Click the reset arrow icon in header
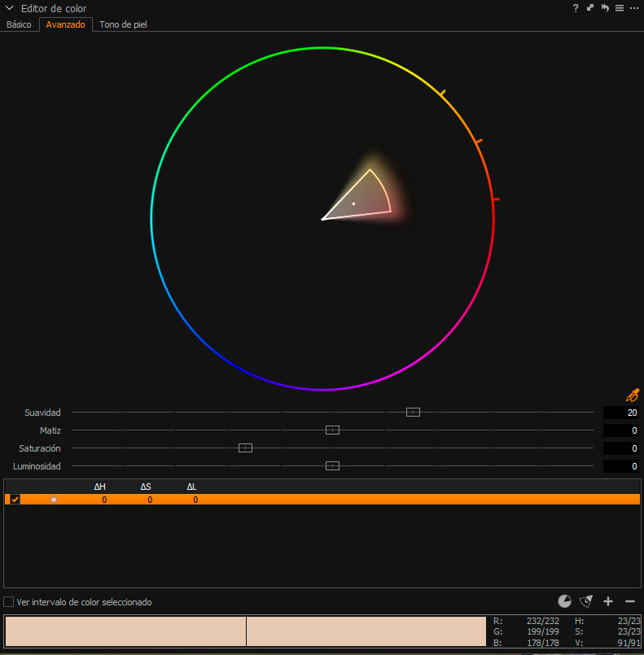Viewport: 644px width, 655px height. click(x=605, y=8)
